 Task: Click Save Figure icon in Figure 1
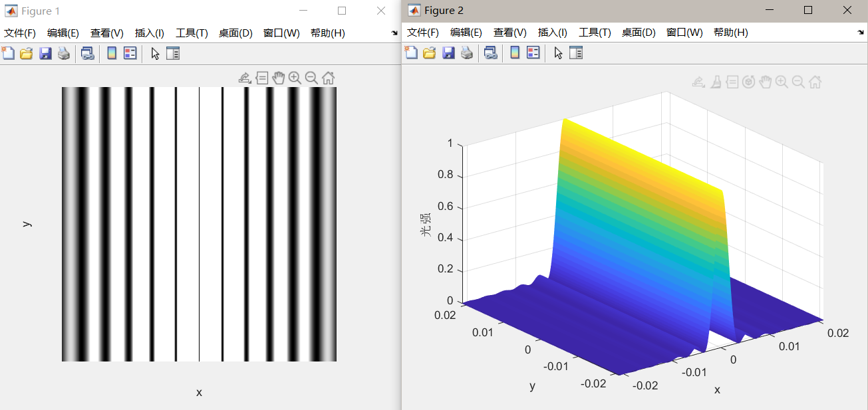point(45,54)
